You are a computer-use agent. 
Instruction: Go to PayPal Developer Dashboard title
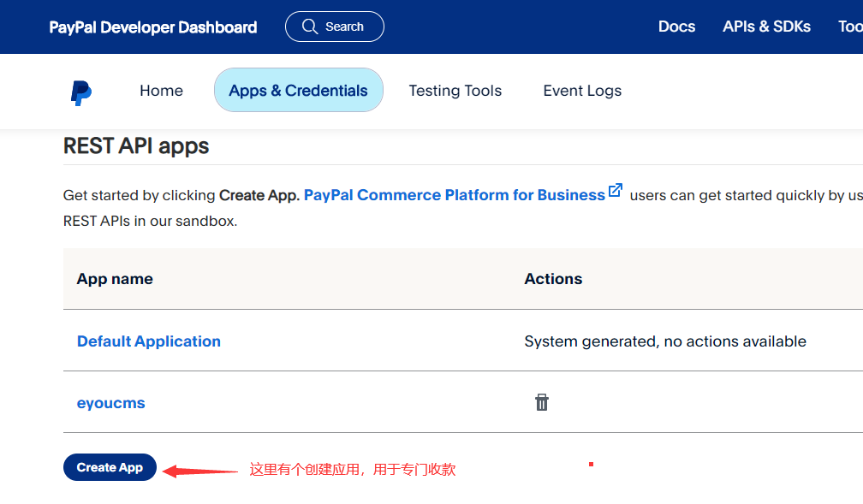coord(153,27)
